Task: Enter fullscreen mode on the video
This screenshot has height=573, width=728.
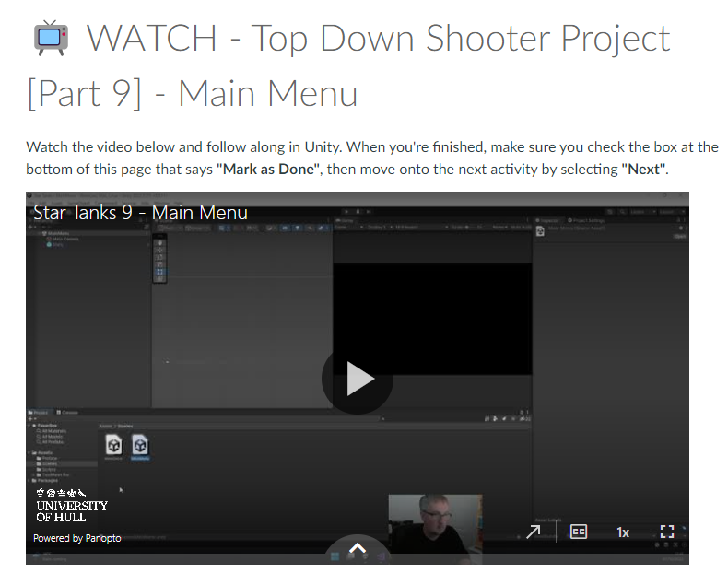Action: point(667,532)
